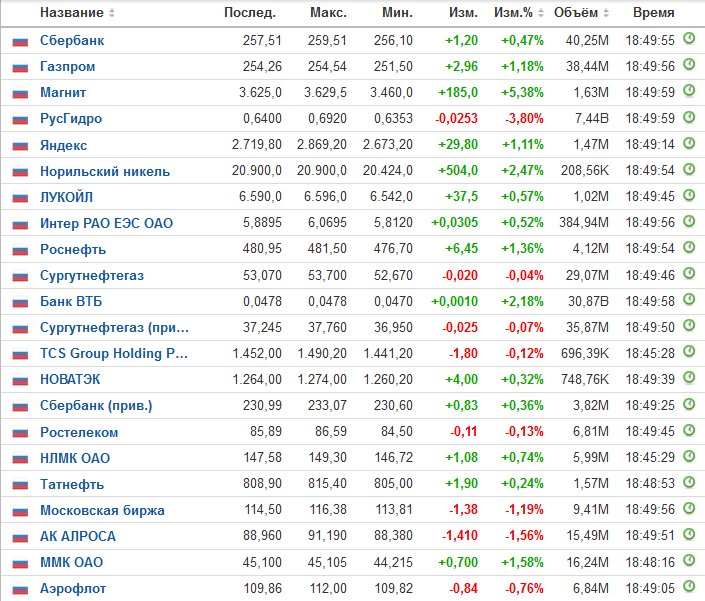Open the Сбербанк (прив.) link
This screenshot has height=601, width=705.
tap(96, 405)
